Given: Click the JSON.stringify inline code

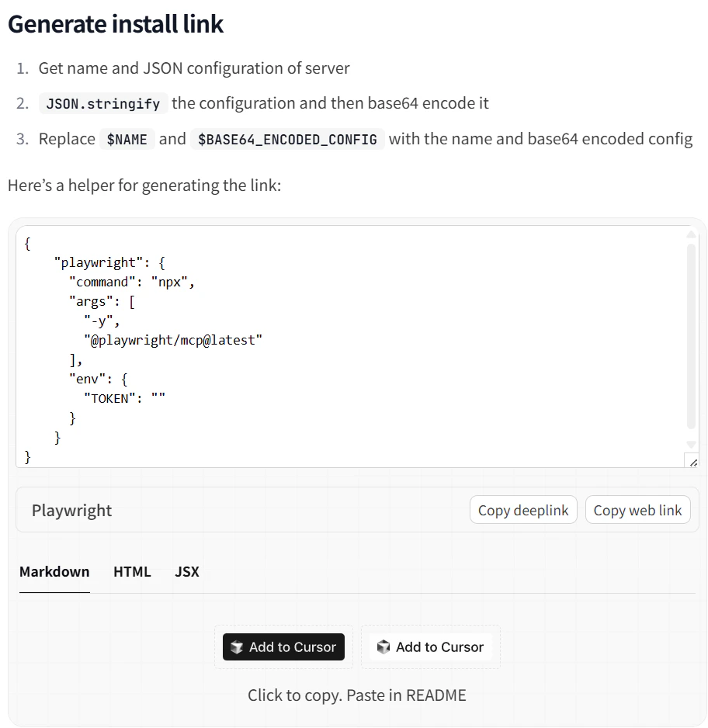Looking at the screenshot, I should [x=103, y=103].
